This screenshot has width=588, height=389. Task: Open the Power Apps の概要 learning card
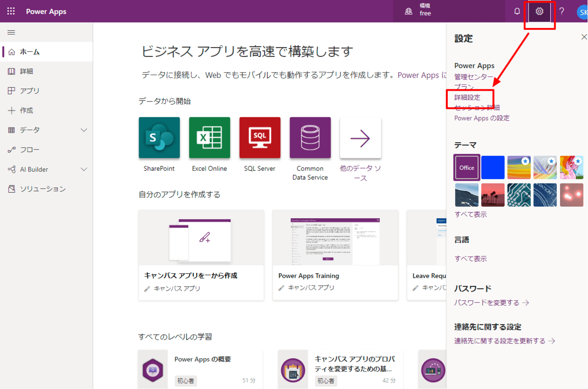(x=200, y=369)
